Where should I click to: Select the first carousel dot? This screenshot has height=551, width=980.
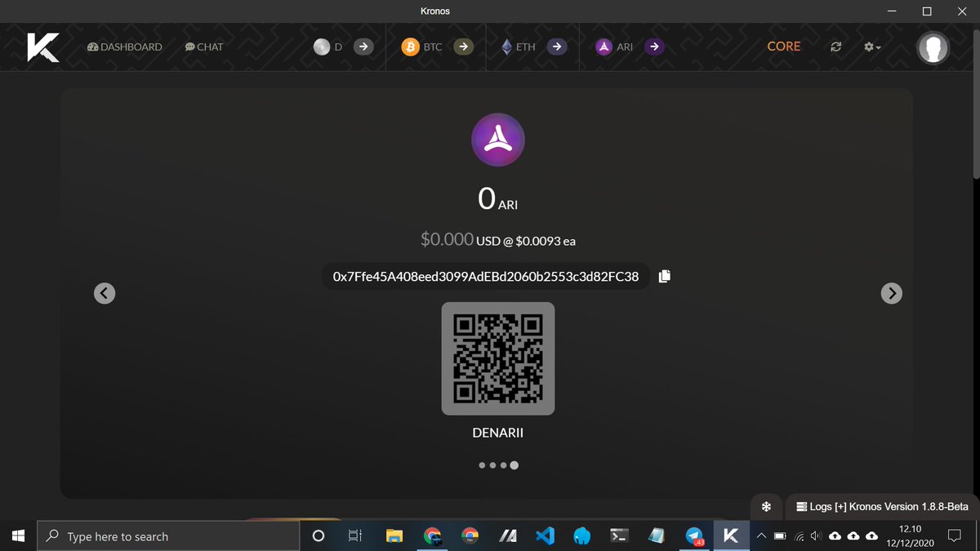[x=482, y=465]
